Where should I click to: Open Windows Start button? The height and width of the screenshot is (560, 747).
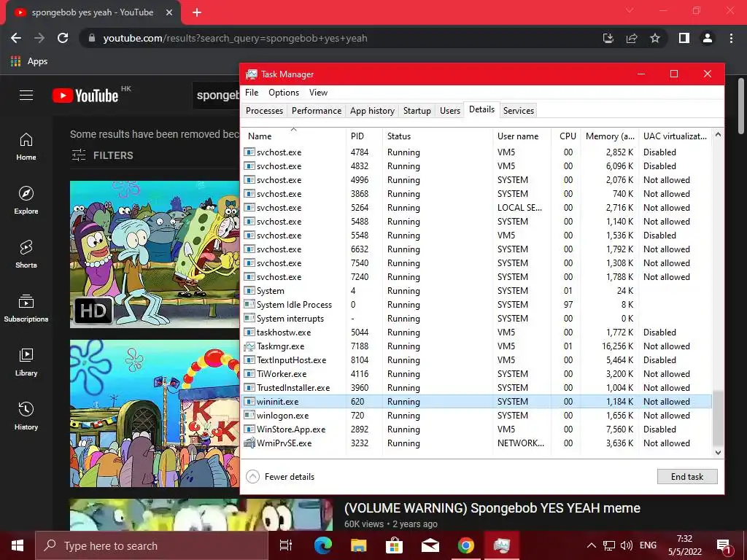point(18,545)
